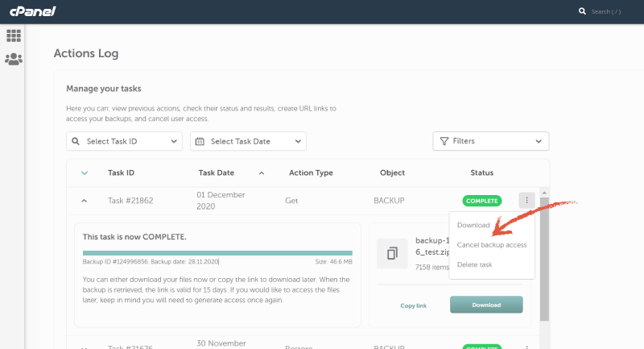Click the 01 December 2020 date cell
This screenshot has width=644, height=349.
[221, 201]
